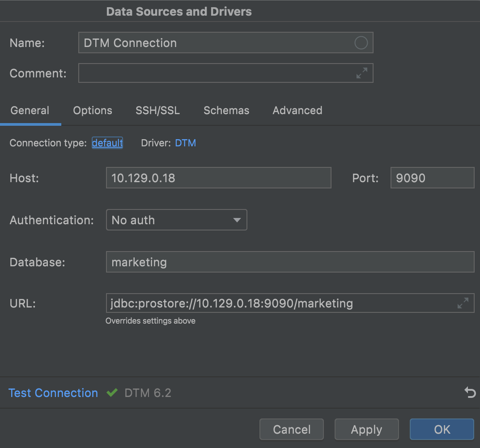Focus the Host input field

(218, 178)
